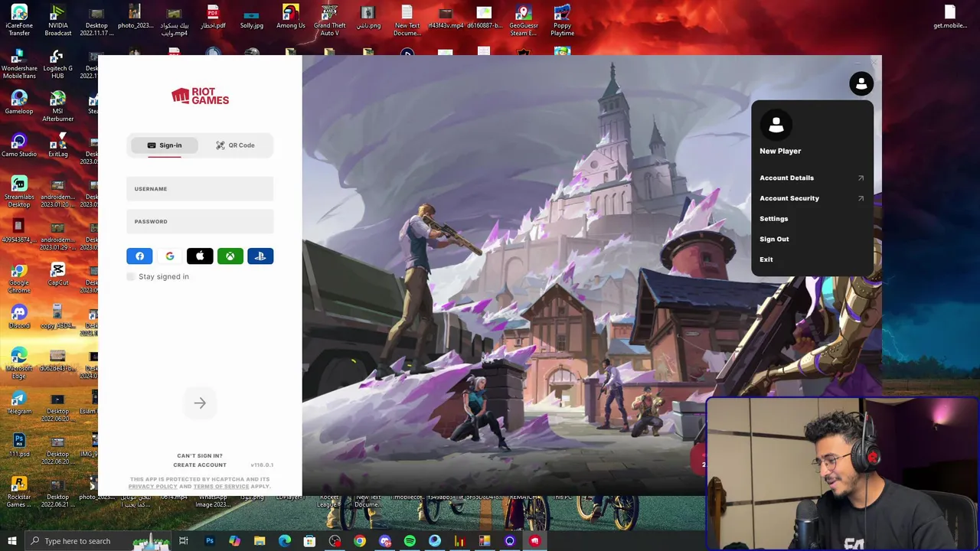Open Microsoft Store from the taskbar

pos(309,541)
